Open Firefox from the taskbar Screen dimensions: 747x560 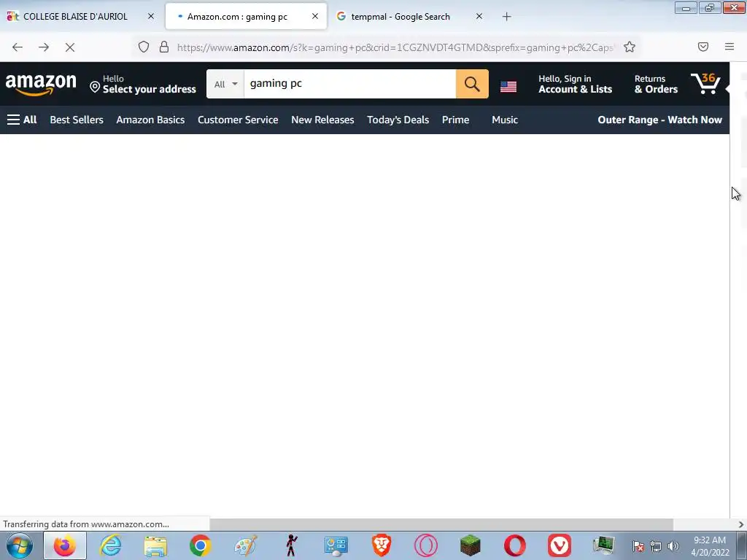coord(65,545)
